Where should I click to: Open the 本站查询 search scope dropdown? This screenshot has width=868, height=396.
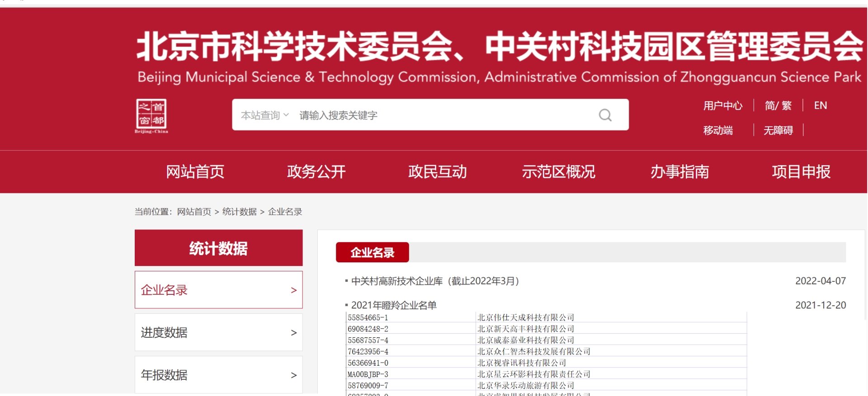click(x=264, y=115)
